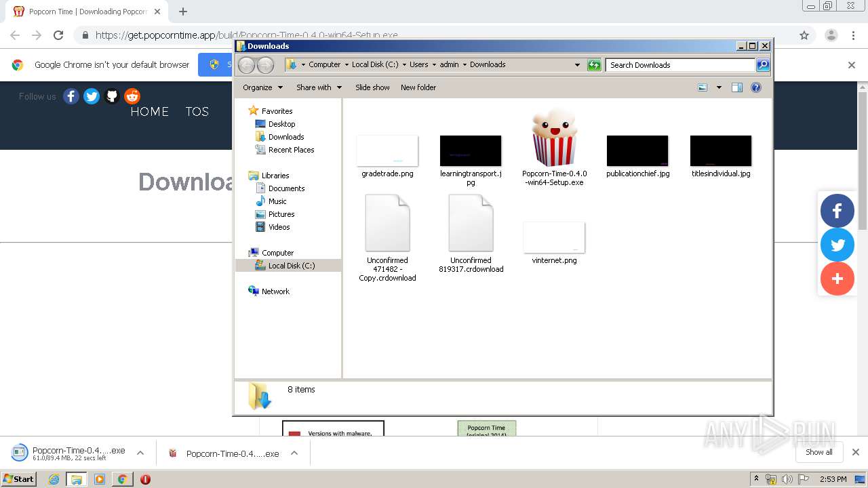Switch to Popcorn Time Chrome tab

pyautogui.click(x=88, y=12)
